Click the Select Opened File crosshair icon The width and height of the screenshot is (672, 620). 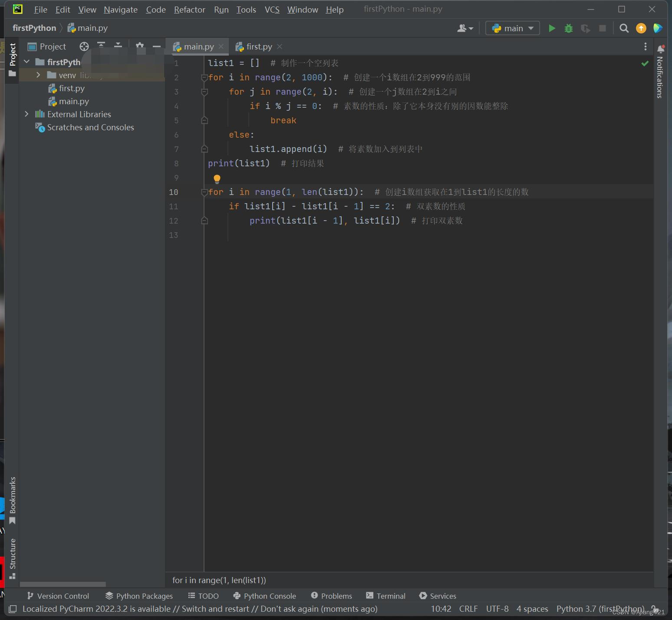coord(84,46)
